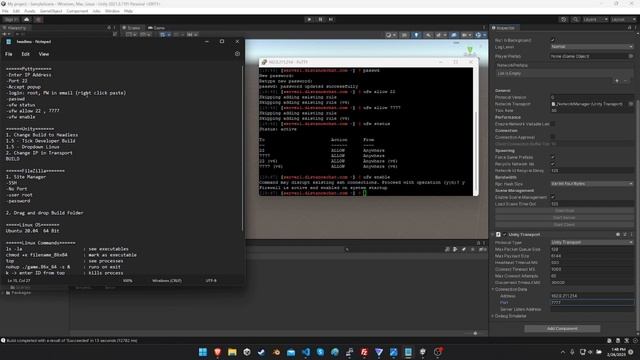This screenshot has height=360, width=640.
Task: Open File Explorer from the taskbar
Action: 232,352
